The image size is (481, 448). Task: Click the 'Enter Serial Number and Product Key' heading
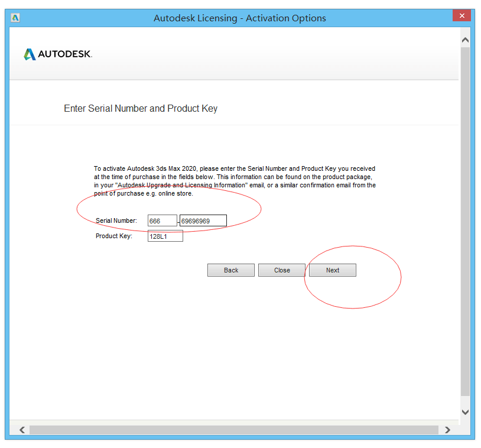[x=141, y=108]
